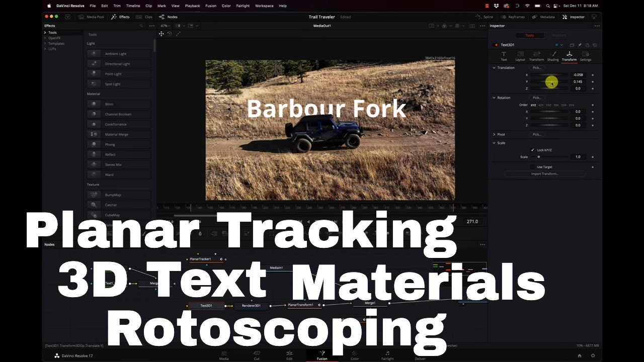
Task: Show the Keyframes panel
Action: coord(513,17)
